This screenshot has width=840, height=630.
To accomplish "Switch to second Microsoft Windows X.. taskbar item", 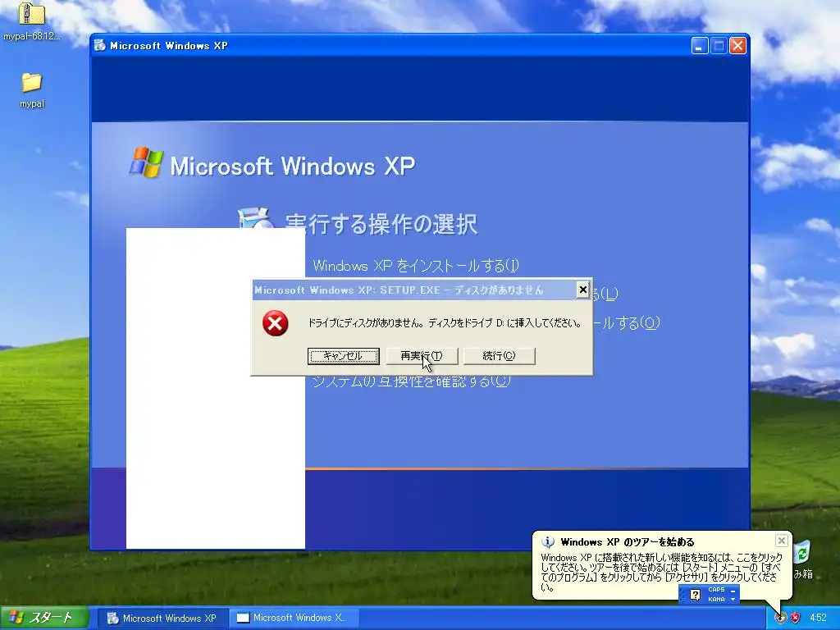I will pyautogui.click(x=294, y=618).
